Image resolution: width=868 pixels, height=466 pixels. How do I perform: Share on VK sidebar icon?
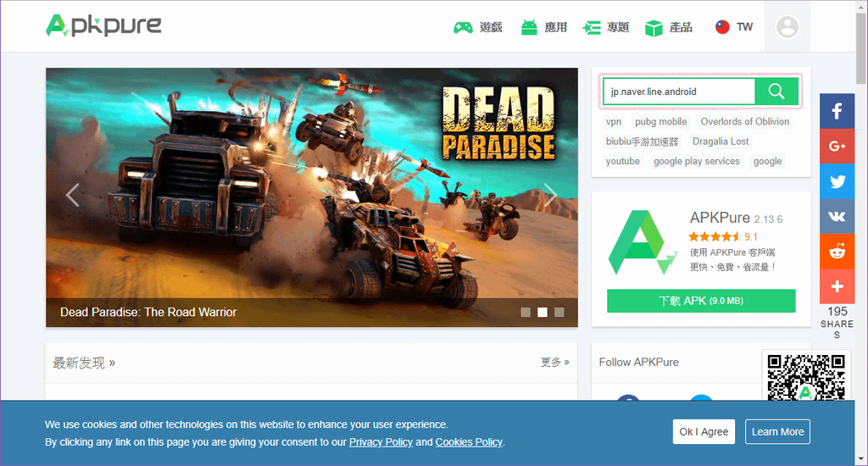pyautogui.click(x=837, y=216)
